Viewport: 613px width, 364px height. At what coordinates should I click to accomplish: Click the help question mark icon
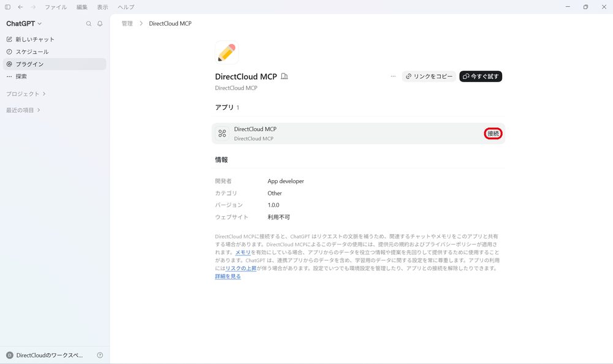(x=100, y=355)
